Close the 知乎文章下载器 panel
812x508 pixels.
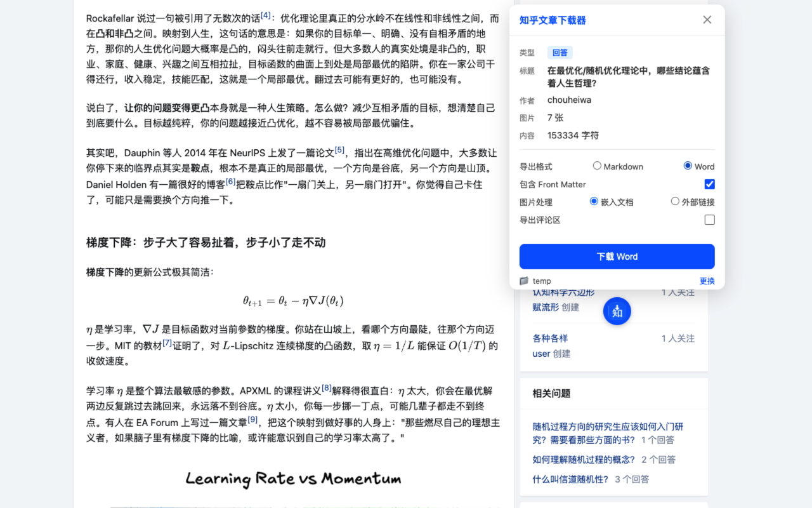coord(707,20)
